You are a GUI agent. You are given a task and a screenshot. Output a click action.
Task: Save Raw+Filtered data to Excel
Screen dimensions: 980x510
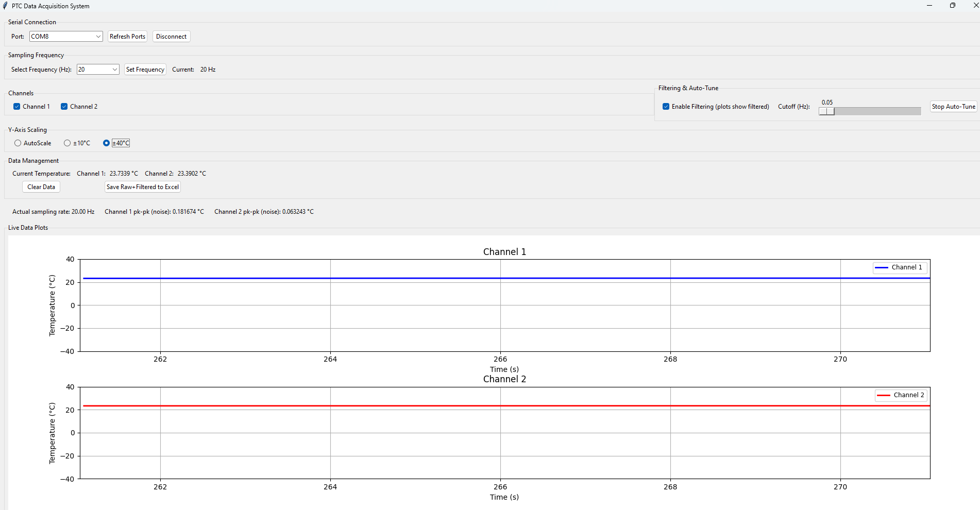(x=142, y=186)
